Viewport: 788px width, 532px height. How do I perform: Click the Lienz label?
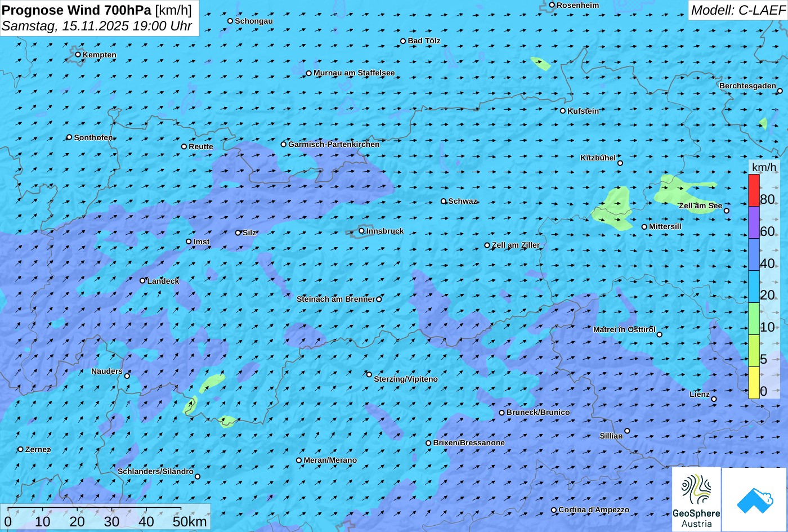coord(700,394)
